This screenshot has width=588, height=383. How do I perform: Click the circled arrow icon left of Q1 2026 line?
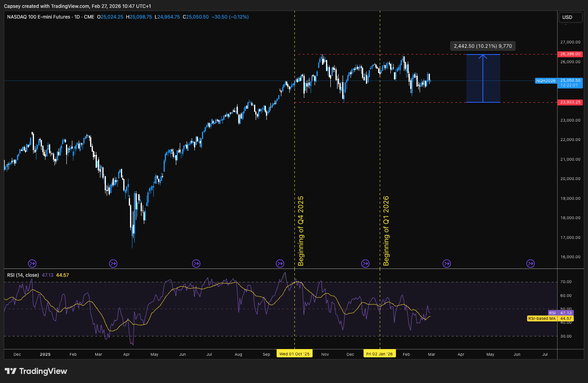coord(365,263)
